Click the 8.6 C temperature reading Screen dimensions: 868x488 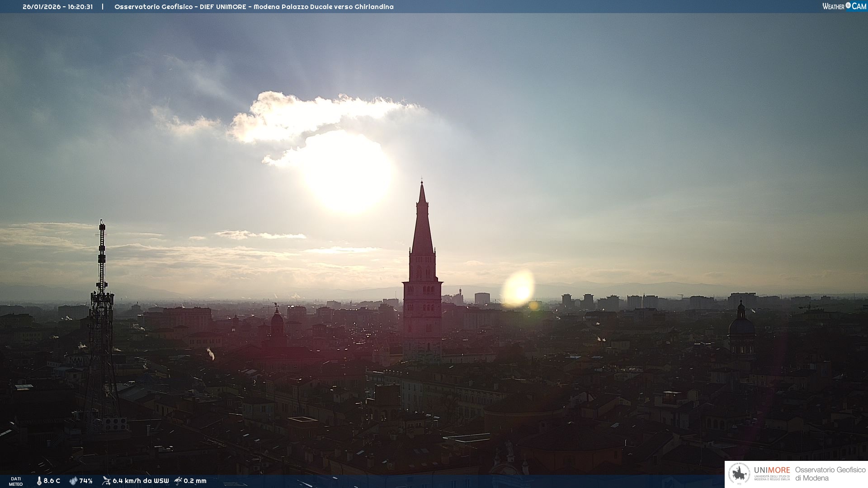coord(52,481)
